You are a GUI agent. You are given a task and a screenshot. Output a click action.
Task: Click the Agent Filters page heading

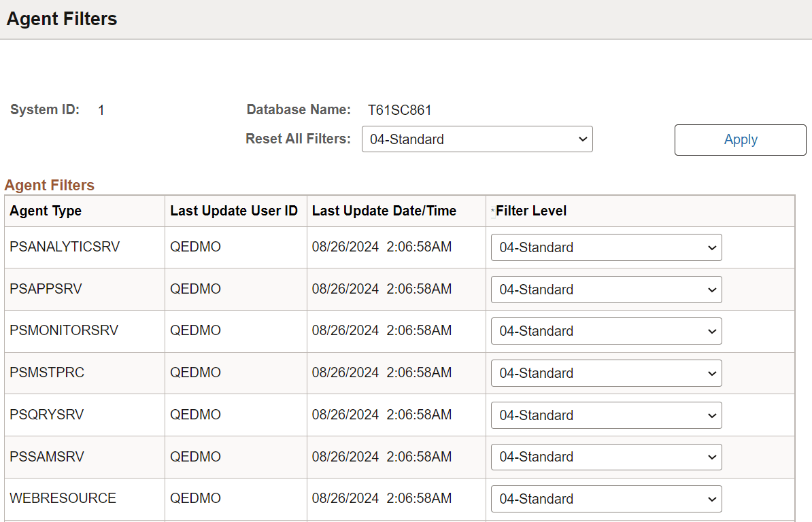61,18
